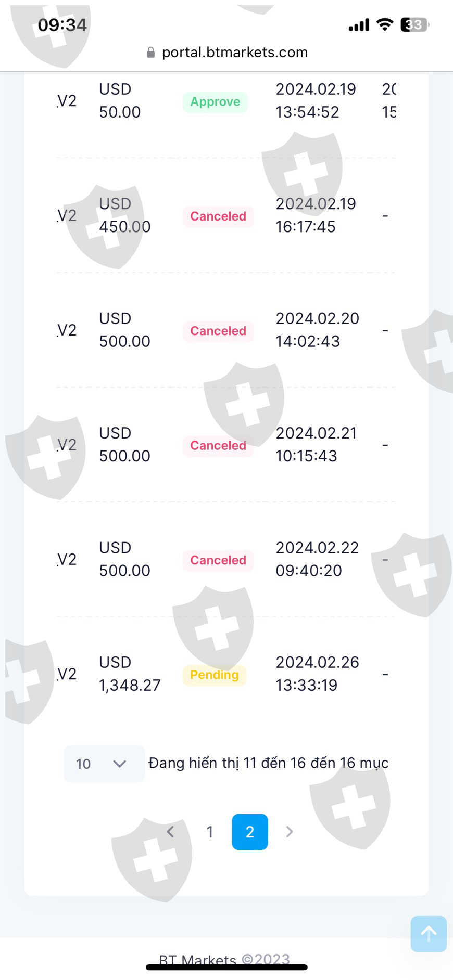
Task: Click Canceled badge dated 2024.02.22
Action: (218, 560)
